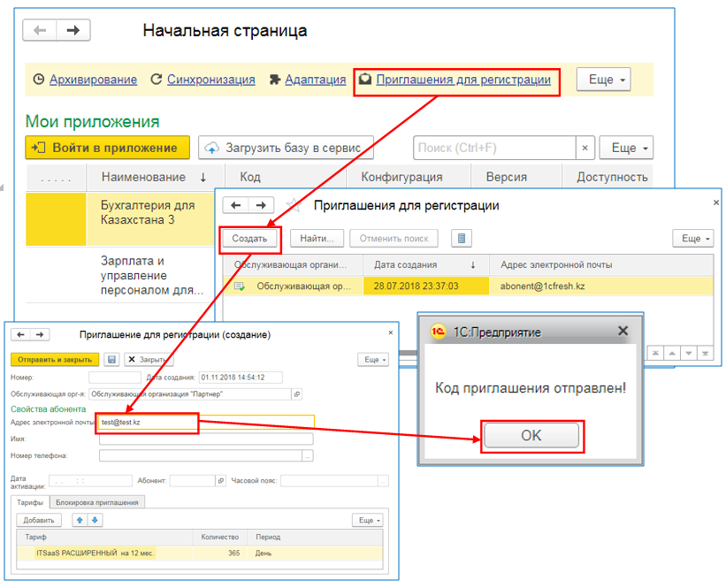Select the Бухгалтерия для Казахстана 3 row
Image resolution: width=726 pixels, height=588 pixels.
coord(120,219)
